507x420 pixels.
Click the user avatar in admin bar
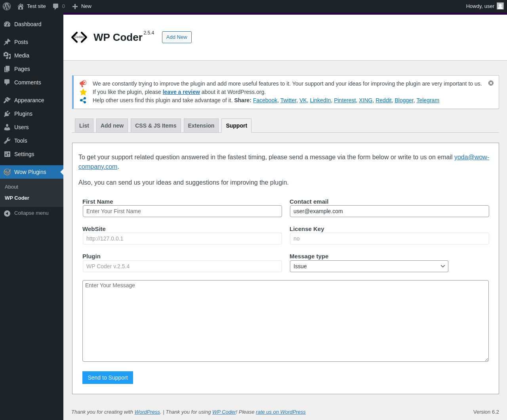tap(500, 6)
